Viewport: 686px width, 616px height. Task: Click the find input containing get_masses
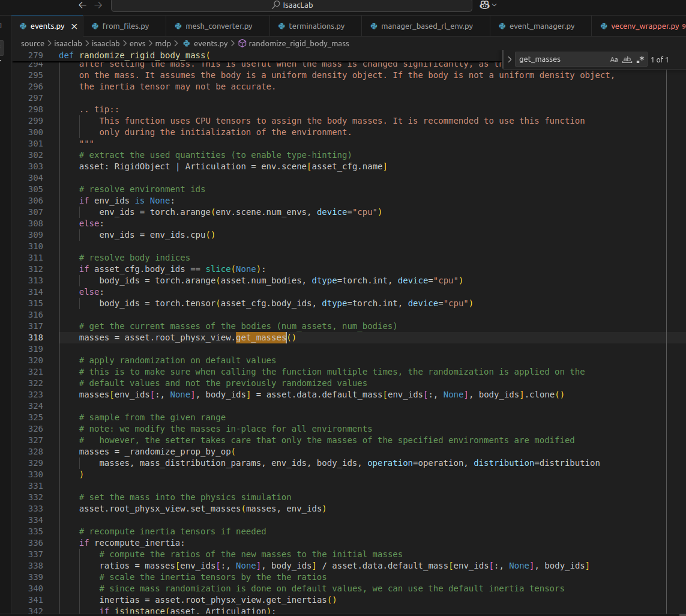pos(561,59)
